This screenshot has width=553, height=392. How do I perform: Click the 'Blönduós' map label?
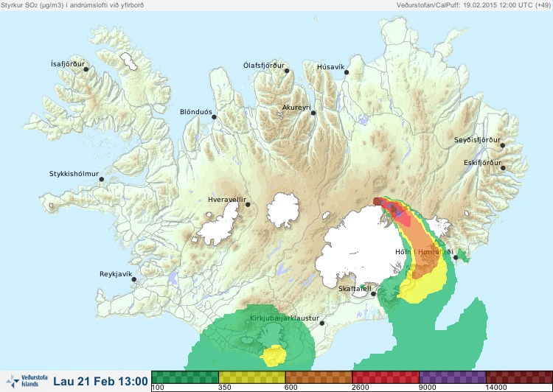(x=196, y=112)
